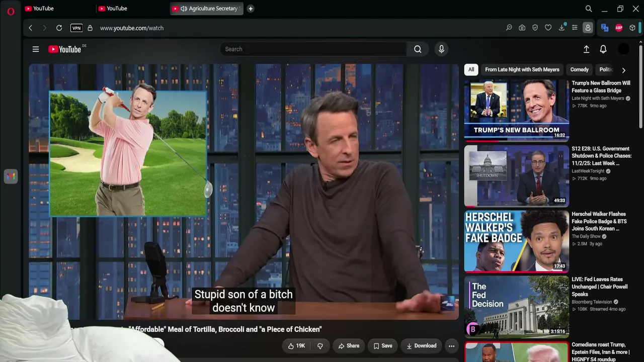The width and height of the screenshot is (644, 362).
Task: Open YouTube notifications bell
Action: point(603,49)
